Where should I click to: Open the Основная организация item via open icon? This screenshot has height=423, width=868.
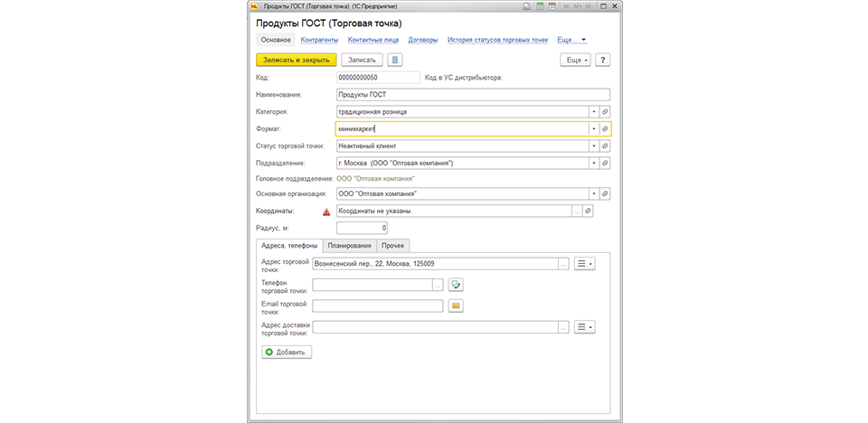605,193
